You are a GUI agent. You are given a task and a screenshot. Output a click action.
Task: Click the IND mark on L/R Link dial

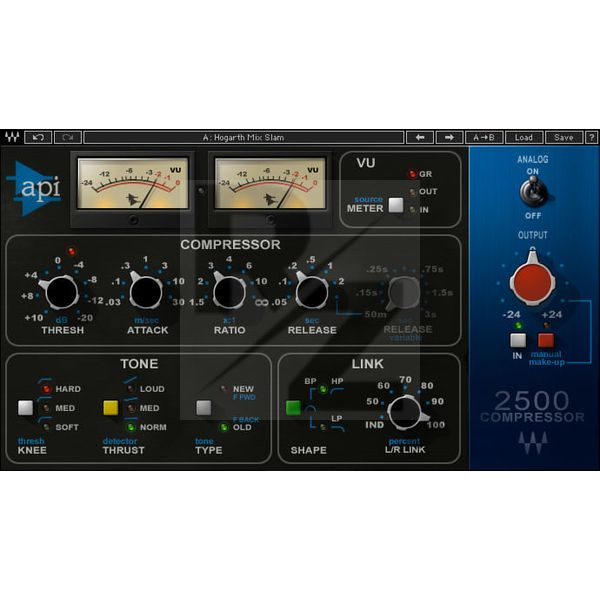374,425
